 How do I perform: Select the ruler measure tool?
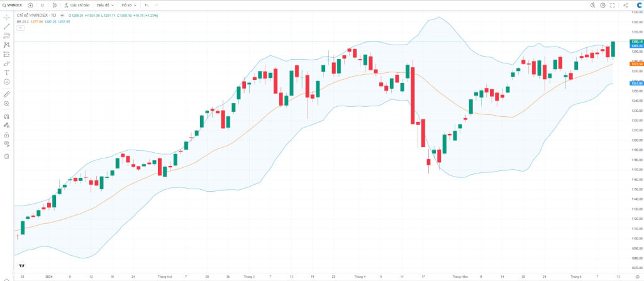point(6,94)
